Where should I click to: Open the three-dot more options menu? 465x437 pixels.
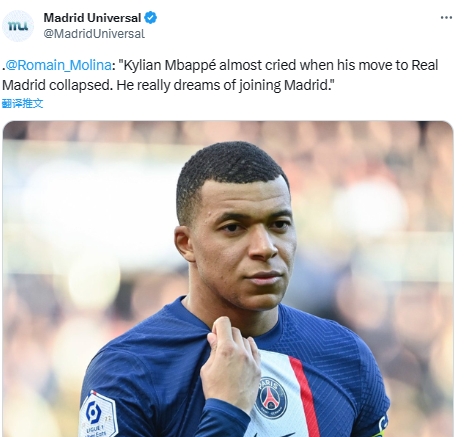pyautogui.click(x=446, y=18)
